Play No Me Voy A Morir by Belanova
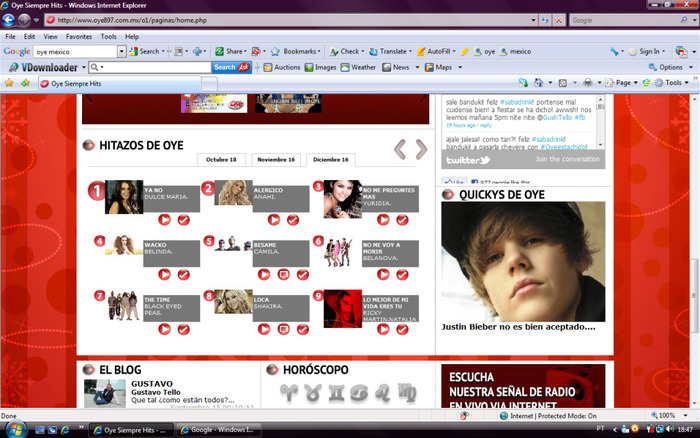The width and height of the screenshot is (700, 438). 383,275
